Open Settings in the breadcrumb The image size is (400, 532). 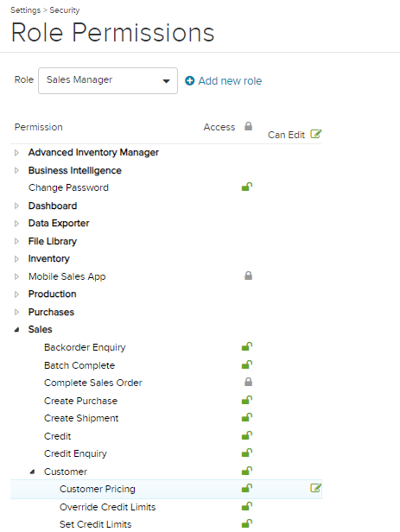click(x=25, y=10)
